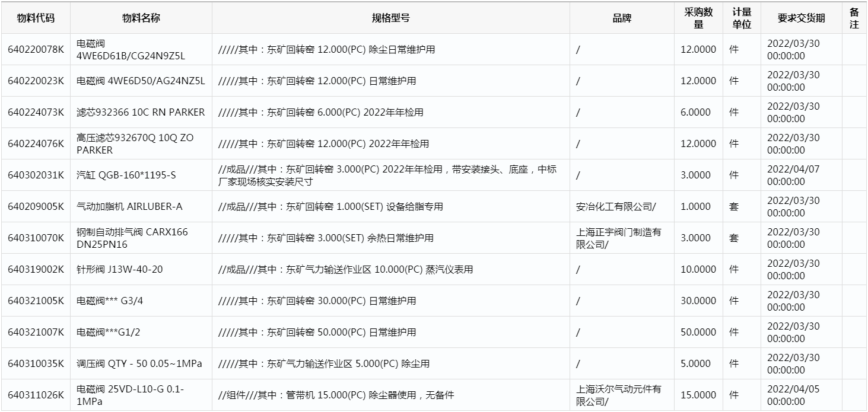Click spec '东矿回转窑 30.000(PC) 日常维护用'
Viewport: 868px width, 412px height.
[317, 301]
